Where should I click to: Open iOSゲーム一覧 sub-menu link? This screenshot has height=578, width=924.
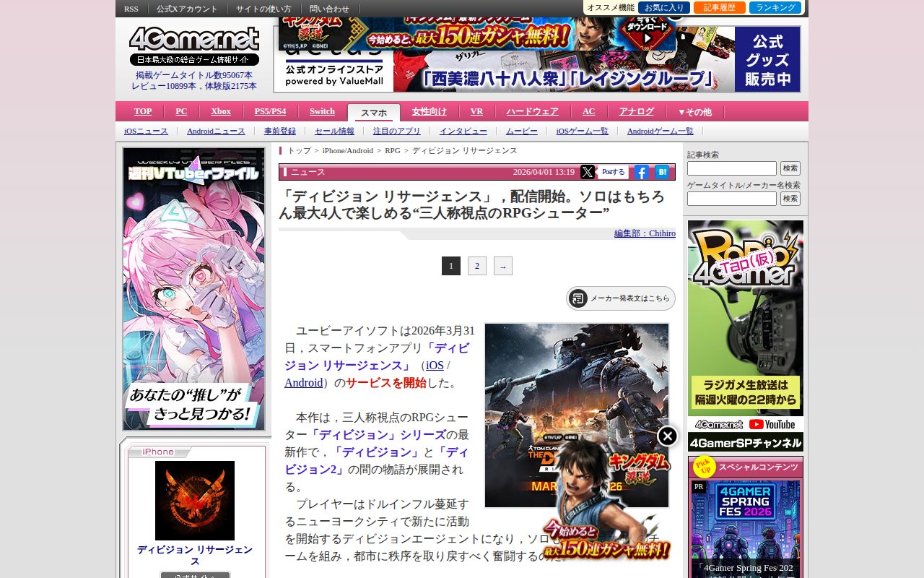click(583, 131)
